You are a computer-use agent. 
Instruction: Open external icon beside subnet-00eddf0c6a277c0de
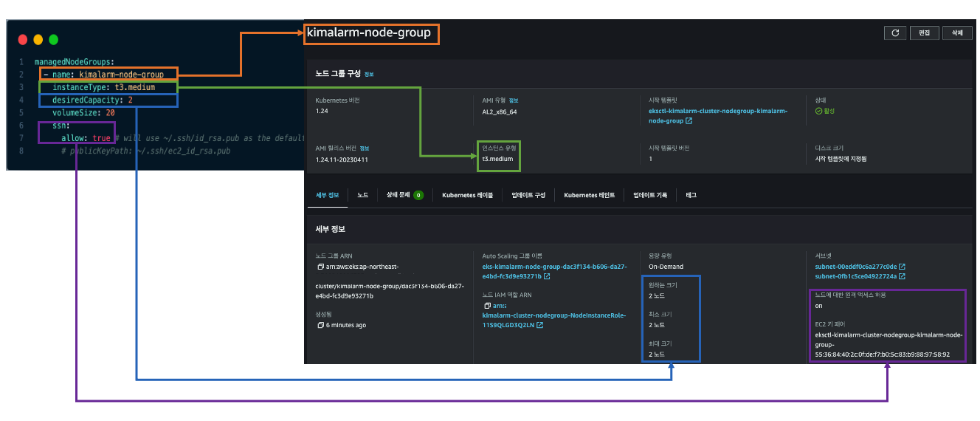tap(902, 267)
